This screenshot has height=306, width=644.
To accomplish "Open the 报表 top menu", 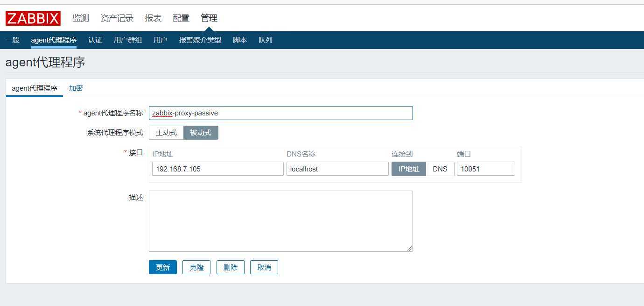I will [153, 18].
